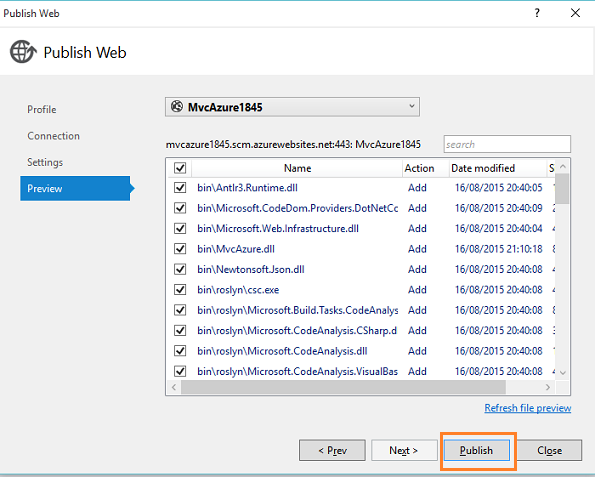Screen dimensions: 595x477
Task: Uncheck Microsoft.Build.Tasks.CodeAnalys checkbox
Action: click(180, 310)
